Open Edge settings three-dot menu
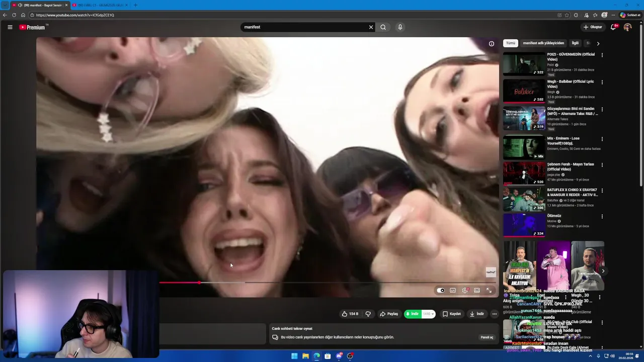 click(x=613, y=15)
